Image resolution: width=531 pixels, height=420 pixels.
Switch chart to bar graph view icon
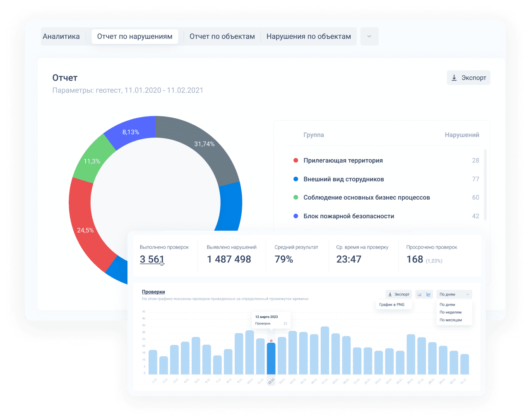click(419, 294)
